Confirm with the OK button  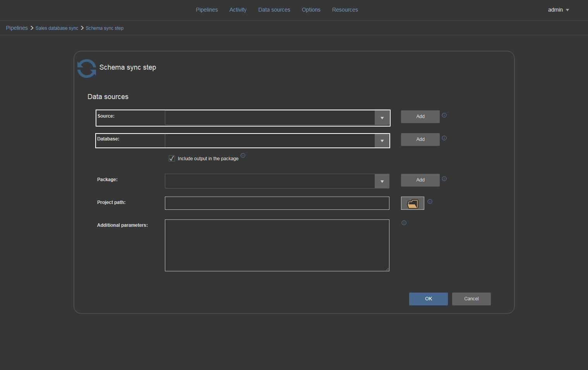coord(429,299)
